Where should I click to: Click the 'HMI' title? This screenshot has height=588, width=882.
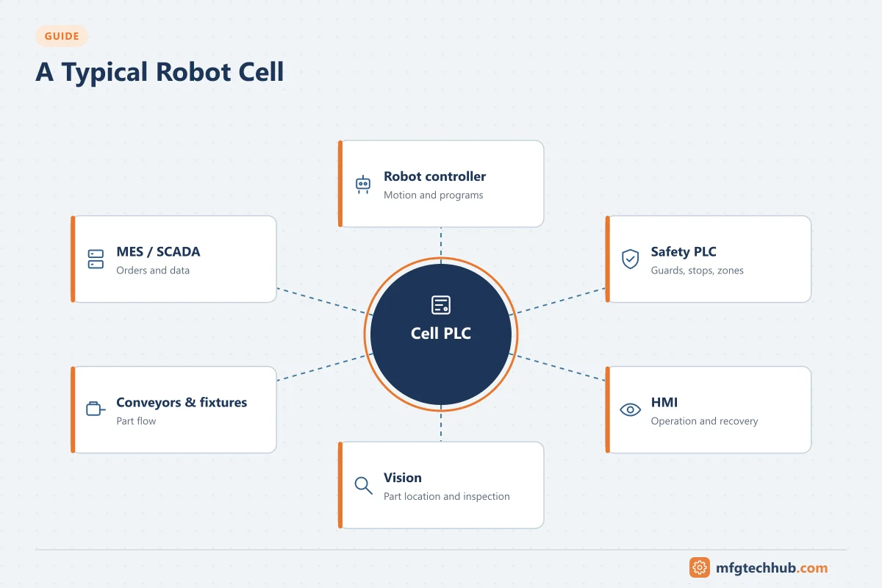click(x=664, y=402)
